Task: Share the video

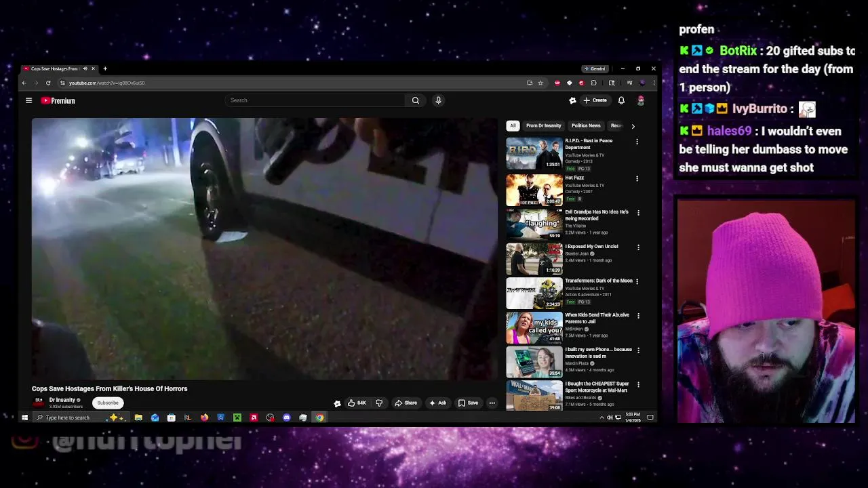Action: click(406, 403)
